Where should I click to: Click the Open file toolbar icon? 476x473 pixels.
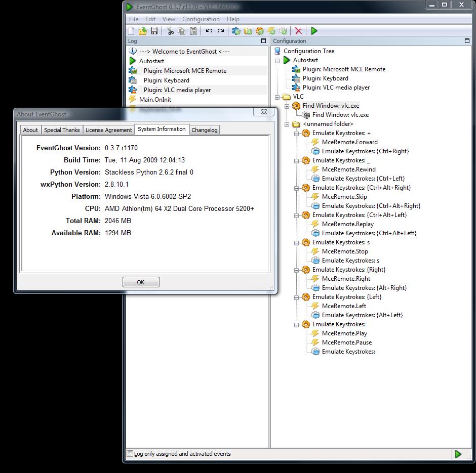(143, 31)
